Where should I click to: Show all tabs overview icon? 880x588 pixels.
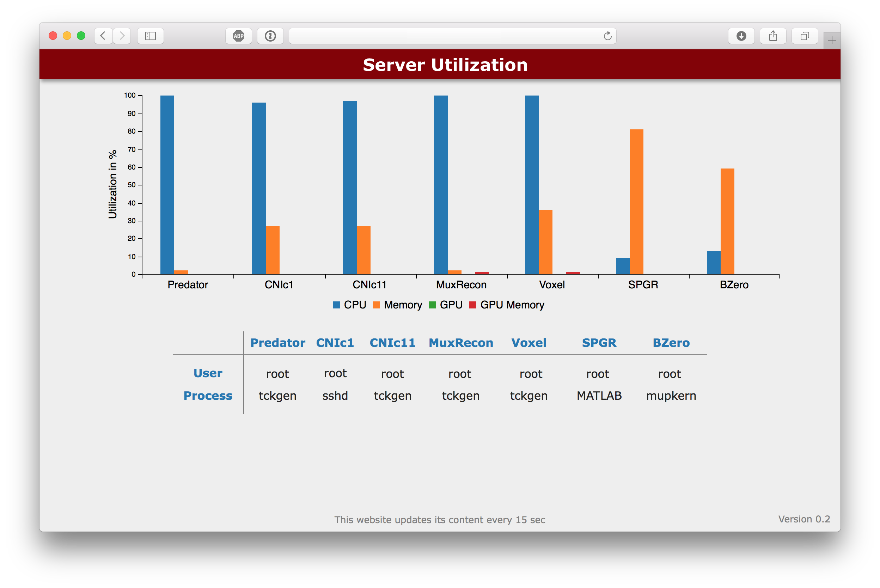click(x=805, y=36)
